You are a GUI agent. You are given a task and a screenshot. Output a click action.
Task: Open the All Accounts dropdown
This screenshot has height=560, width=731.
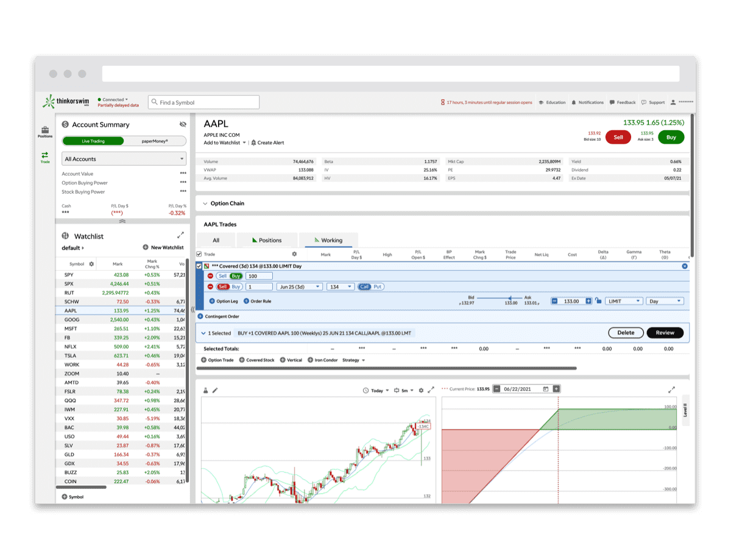(124, 159)
